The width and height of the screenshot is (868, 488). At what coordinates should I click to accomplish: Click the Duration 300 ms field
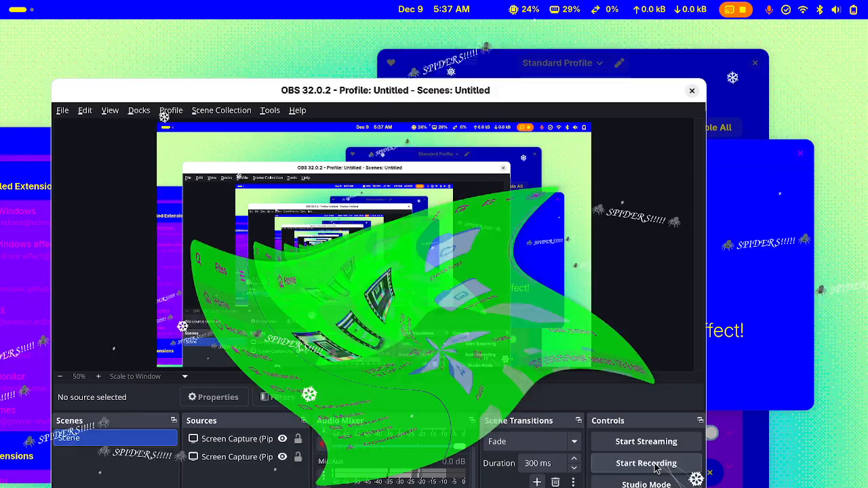(544, 463)
